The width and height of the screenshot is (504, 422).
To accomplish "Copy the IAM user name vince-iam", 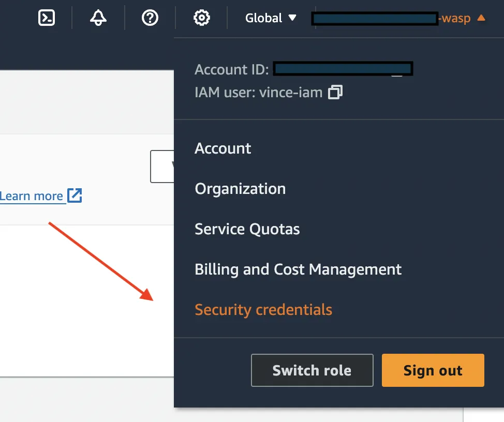I will click(335, 93).
